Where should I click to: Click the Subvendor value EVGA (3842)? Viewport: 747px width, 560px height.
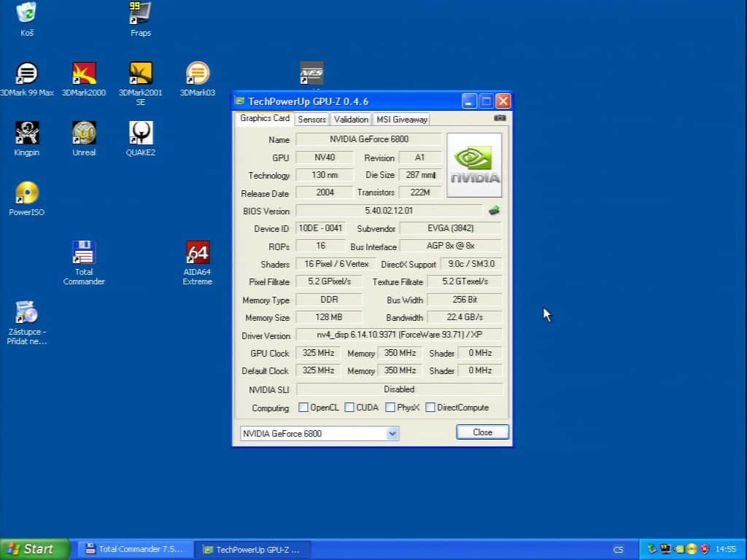[451, 228]
